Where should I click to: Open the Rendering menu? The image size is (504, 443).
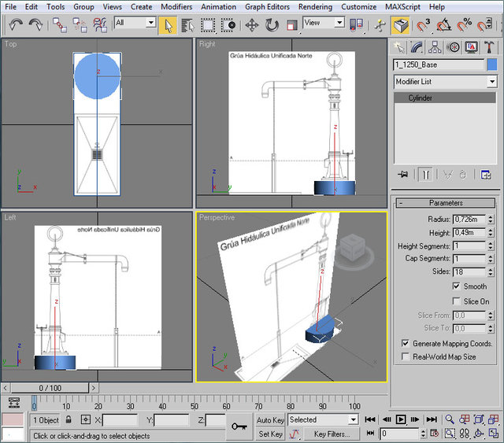pos(315,6)
